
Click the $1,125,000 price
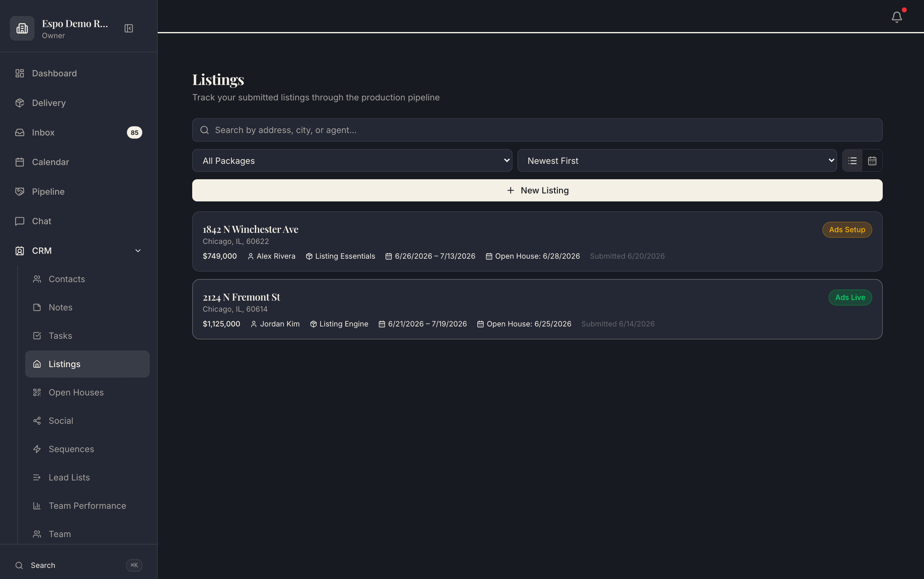point(221,324)
